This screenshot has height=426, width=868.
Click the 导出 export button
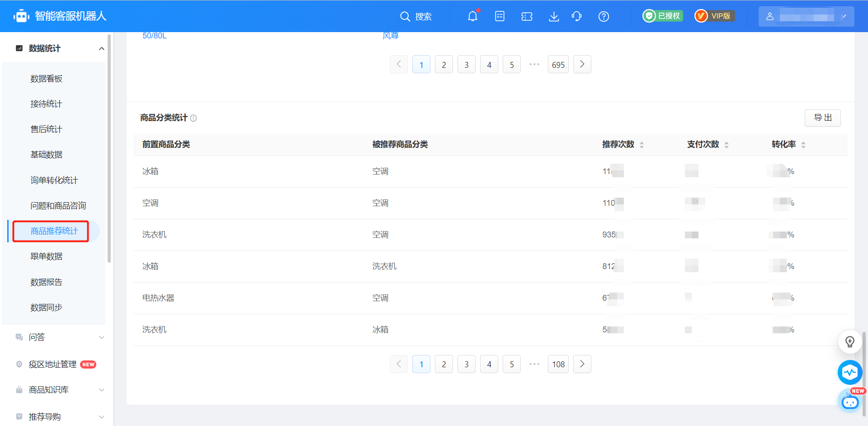[x=822, y=118]
